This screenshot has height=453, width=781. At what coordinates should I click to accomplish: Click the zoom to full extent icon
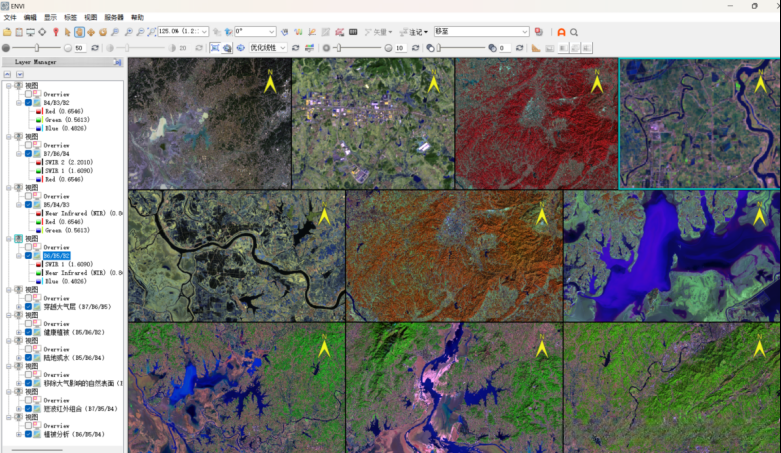[x=151, y=32]
